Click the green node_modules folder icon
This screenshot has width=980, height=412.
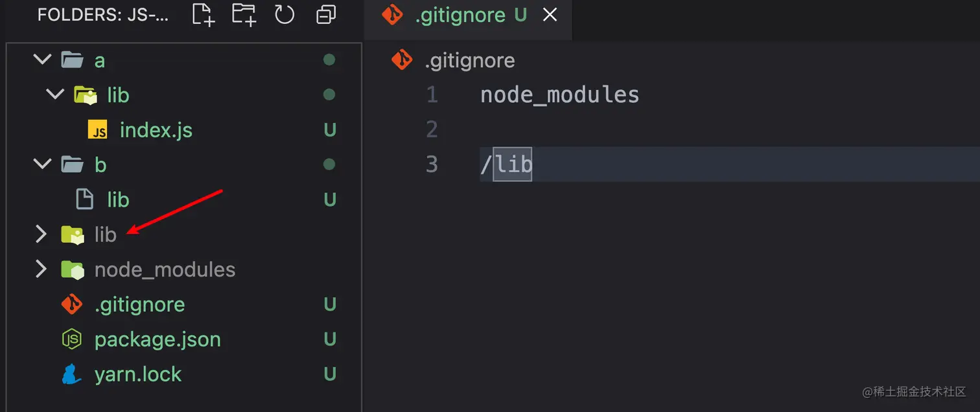72,269
